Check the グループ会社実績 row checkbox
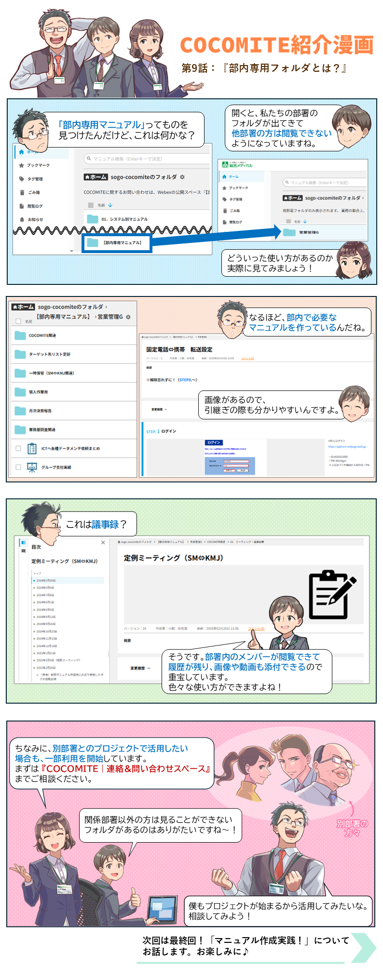This screenshot has height=980, width=383. [18, 467]
